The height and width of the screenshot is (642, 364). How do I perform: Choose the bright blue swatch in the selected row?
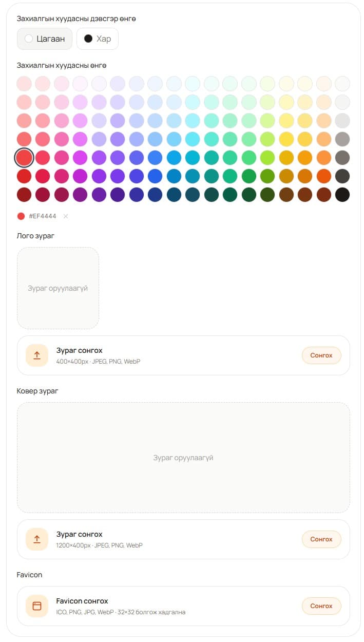click(155, 158)
